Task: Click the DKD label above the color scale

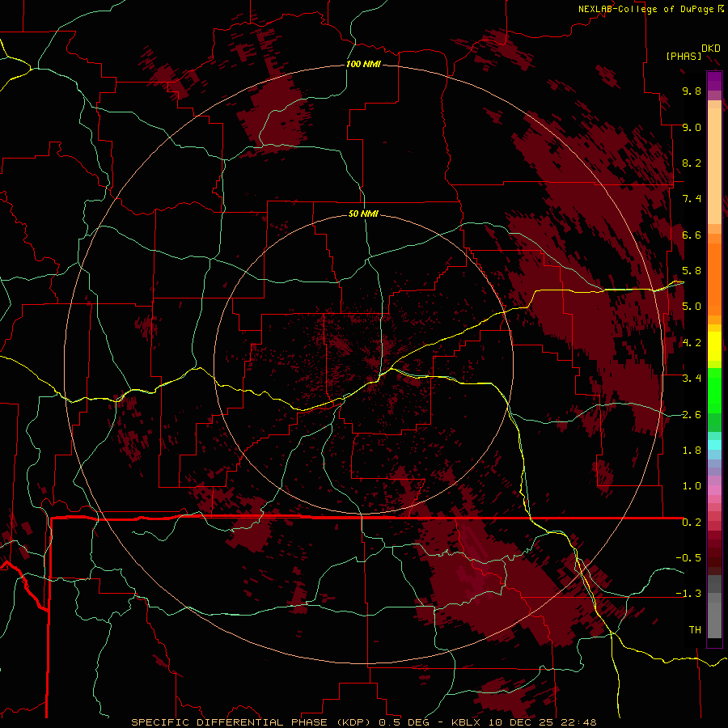Action: pyautogui.click(x=711, y=49)
